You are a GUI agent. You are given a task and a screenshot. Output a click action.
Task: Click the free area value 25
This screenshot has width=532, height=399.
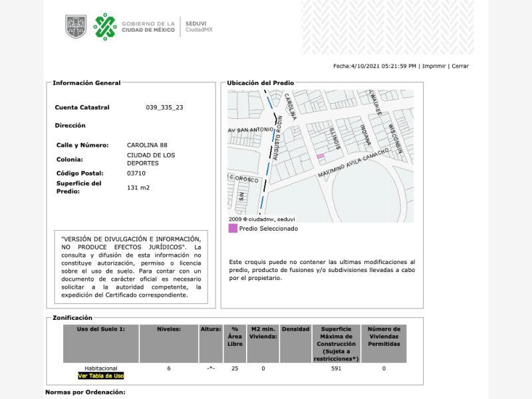pyautogui.click(x=235, y=368)
